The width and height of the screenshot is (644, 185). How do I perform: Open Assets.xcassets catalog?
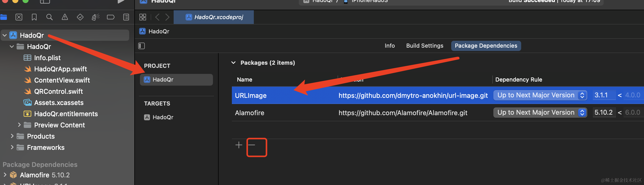[x=59, y=103]
